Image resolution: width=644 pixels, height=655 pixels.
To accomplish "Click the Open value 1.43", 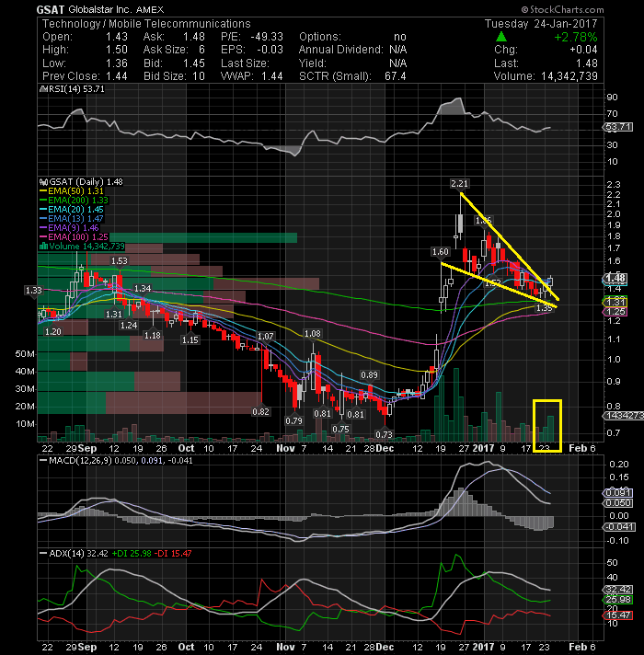I will (117, 37).
